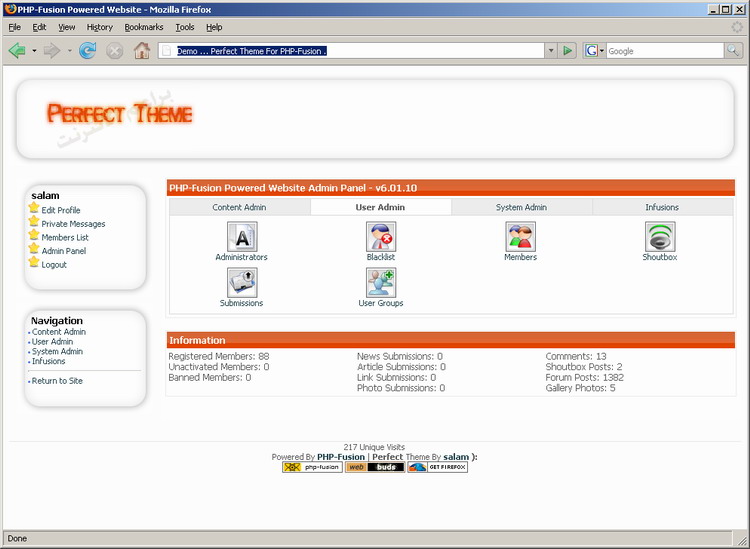Click the Get Firefox footer badge
The image size is (750, 549).
click(x=437, y=467)
